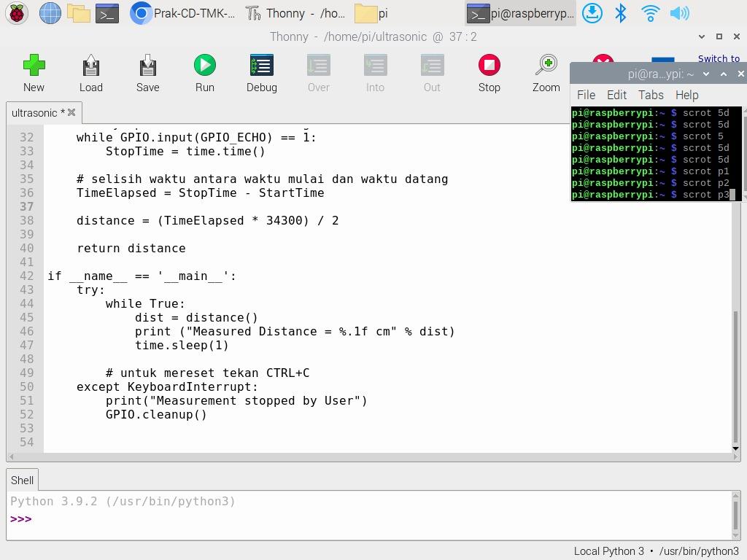Click the editor horizontal scrollbar left arrow
The width and height of the screenshot is (747, 560).
(11, 456)
